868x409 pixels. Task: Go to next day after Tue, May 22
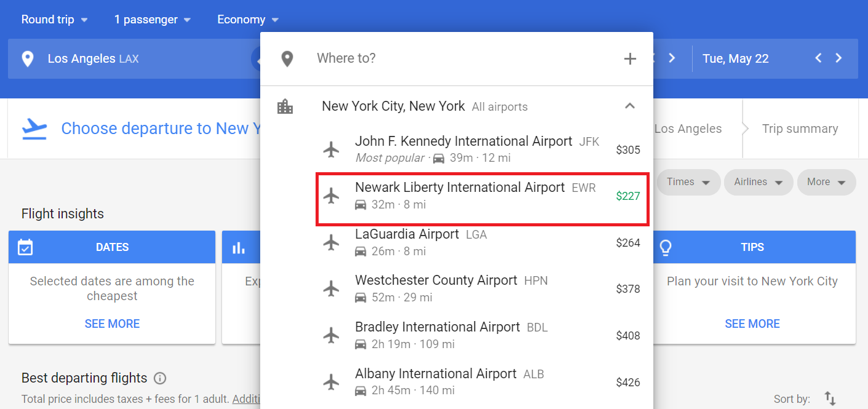tap(838, 58)
